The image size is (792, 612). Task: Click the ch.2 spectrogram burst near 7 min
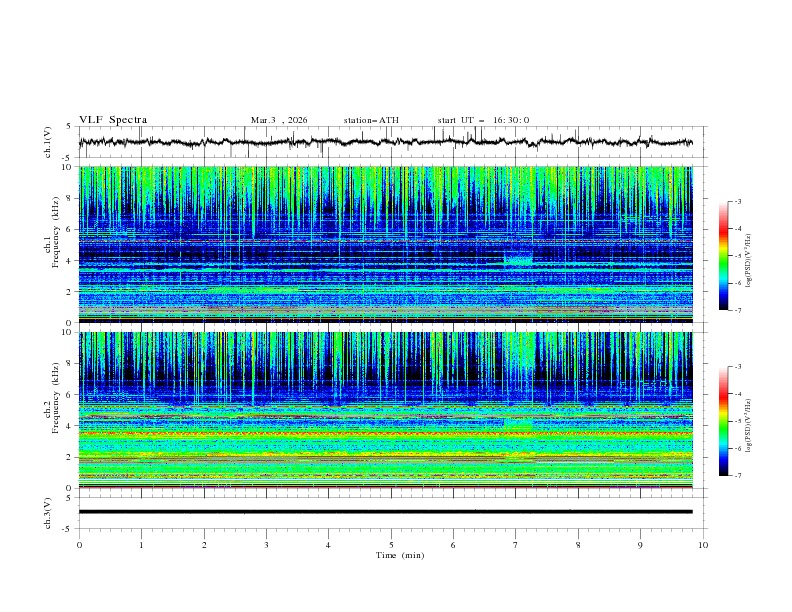pos(518,424)
